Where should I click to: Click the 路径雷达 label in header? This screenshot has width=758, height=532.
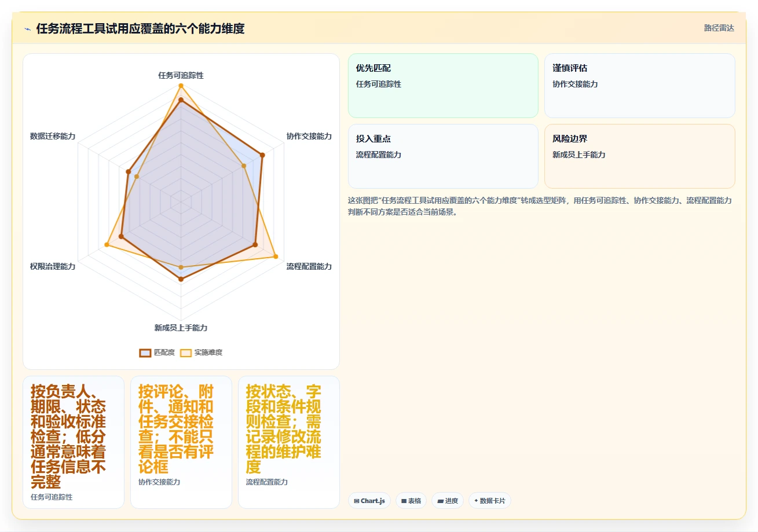(x=719, y=28)
